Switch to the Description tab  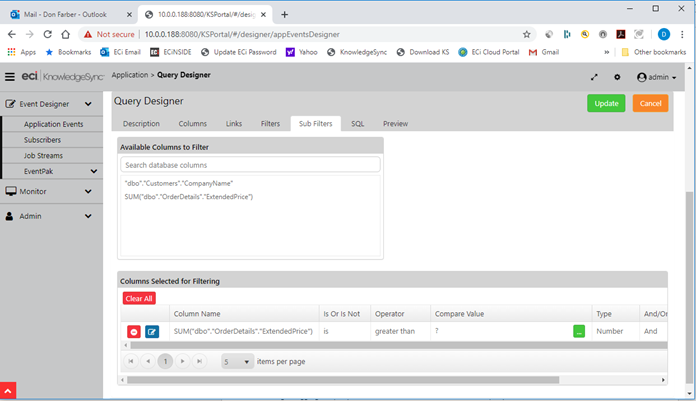click(x=141, y=123)
